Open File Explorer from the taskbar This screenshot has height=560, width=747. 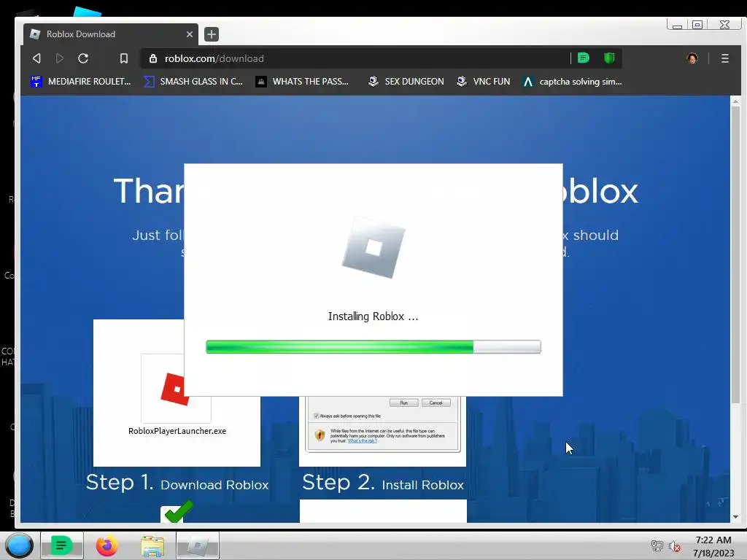click(x=152, y=545)
